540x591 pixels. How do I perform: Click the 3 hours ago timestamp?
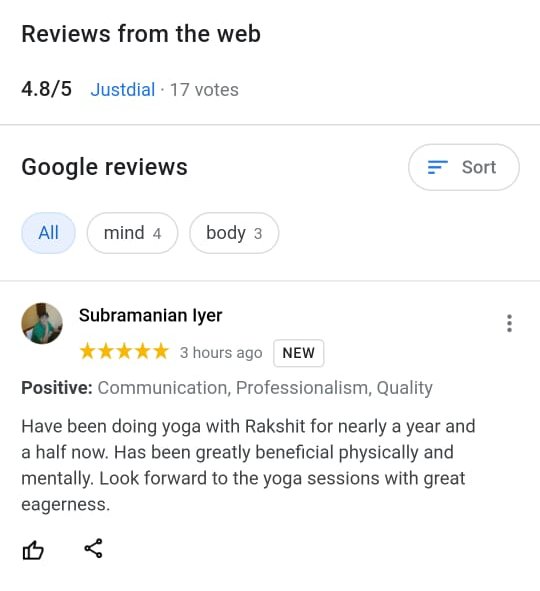coord(221,353)
